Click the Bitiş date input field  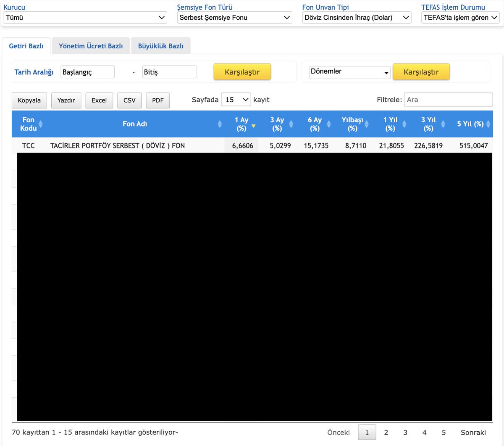tap(169, 72)
